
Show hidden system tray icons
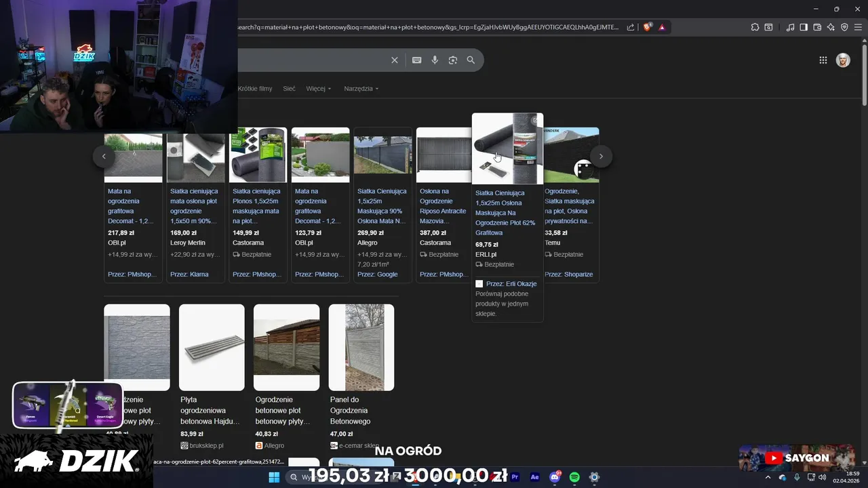pos(768,477)
